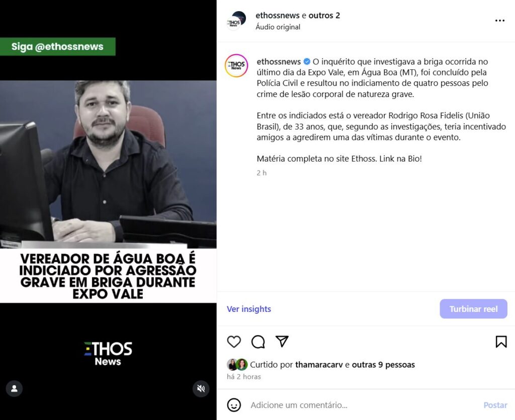Image resolution: width=515 pixels, height=420 pixels.
Task: Unmute the reel audio speaker toggle
Action: pos(201,388)
